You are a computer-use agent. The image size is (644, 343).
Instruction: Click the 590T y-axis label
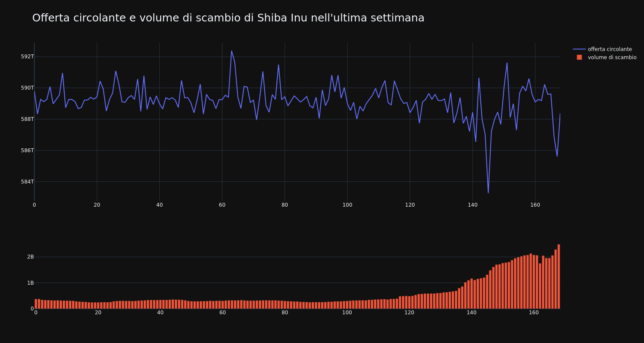[27, 88]
